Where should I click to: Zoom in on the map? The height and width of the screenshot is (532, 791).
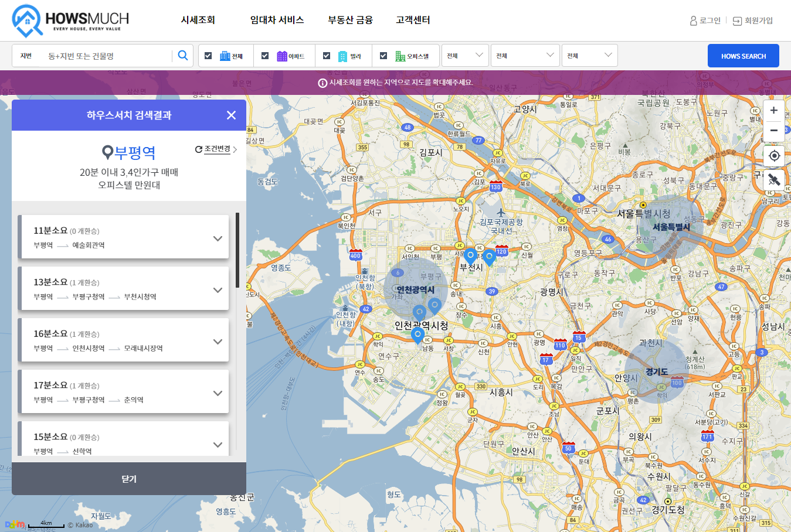point(774,110)
